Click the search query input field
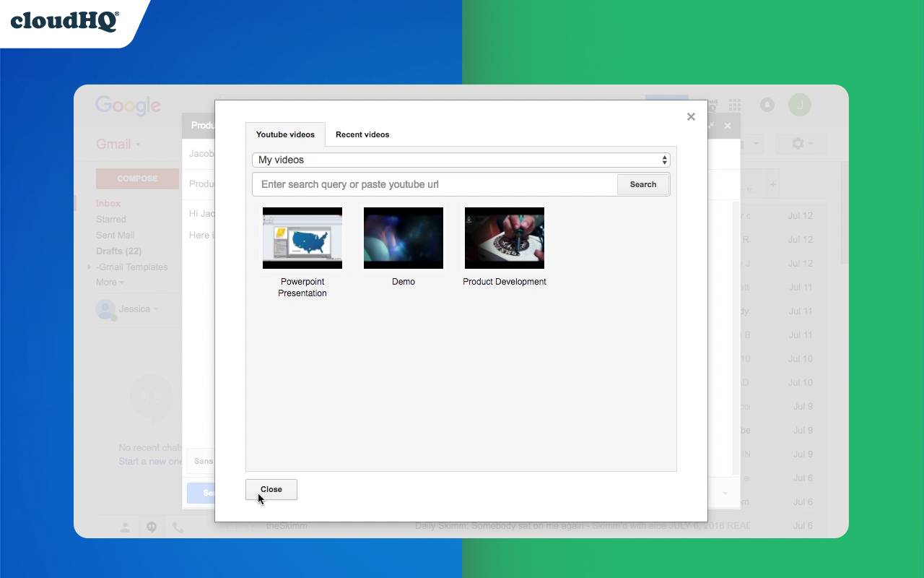 [x=435, y=184]
